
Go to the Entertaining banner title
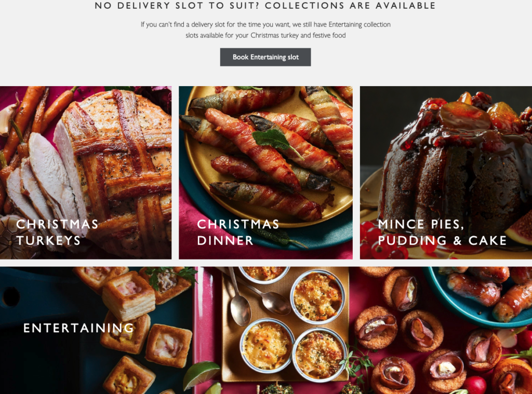79,328
